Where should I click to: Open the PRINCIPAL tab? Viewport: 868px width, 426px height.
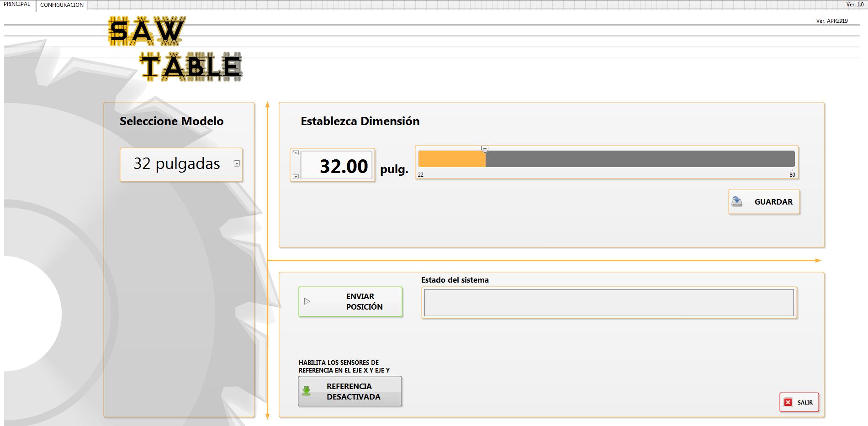pos(17,4)
